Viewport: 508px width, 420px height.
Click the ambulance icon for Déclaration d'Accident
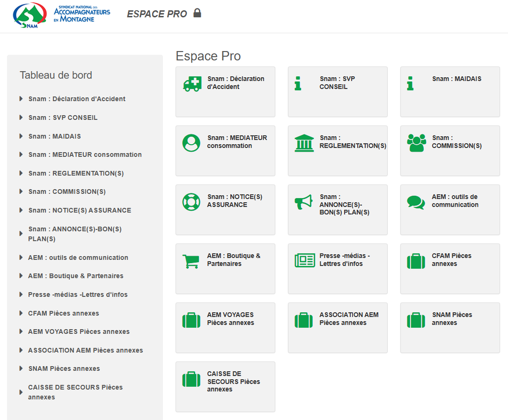pos(192,84)
